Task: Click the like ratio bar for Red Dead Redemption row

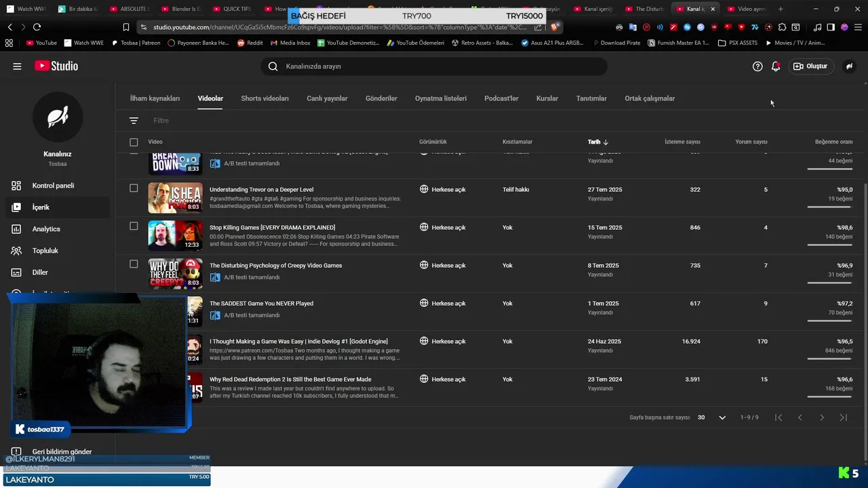Action: tap(830, 396)
